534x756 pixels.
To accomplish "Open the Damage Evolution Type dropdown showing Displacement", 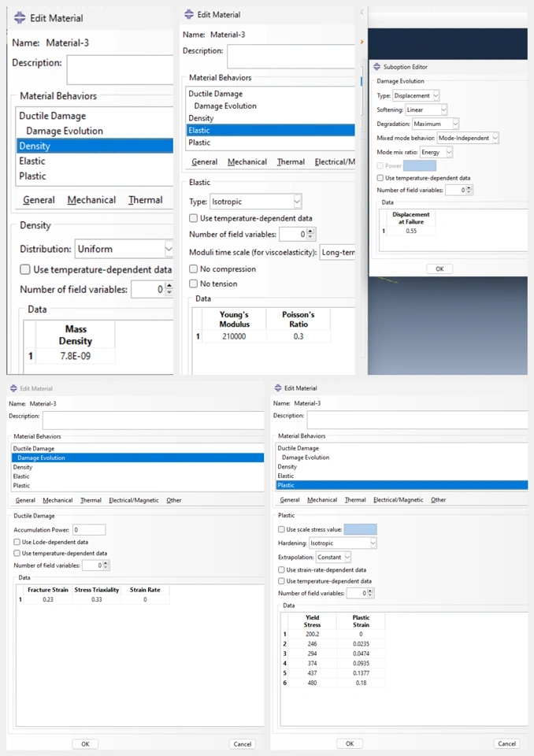I will [x=416, y=95].
